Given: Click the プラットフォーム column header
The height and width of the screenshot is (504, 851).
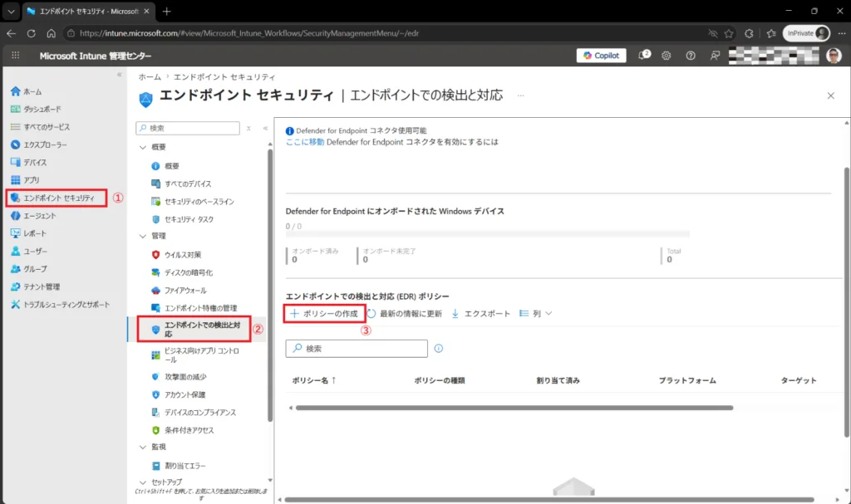Looking at the screenshot, I should [687, 380].
